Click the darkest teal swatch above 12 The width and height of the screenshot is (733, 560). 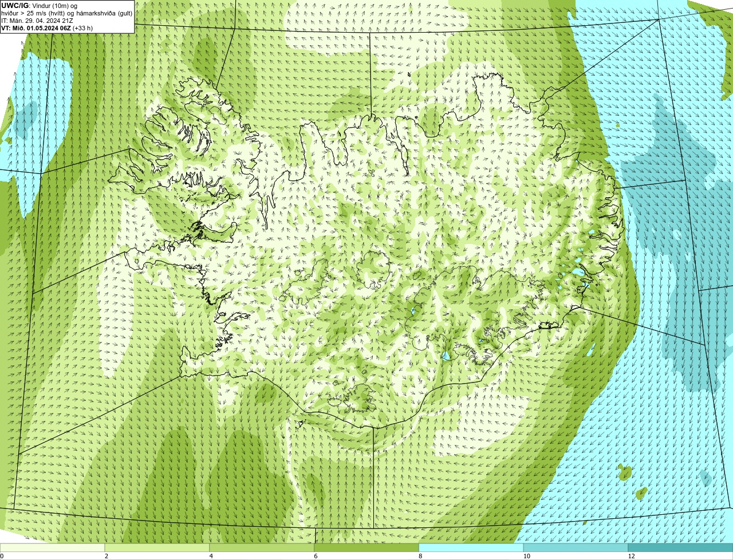tap(680, 547)
